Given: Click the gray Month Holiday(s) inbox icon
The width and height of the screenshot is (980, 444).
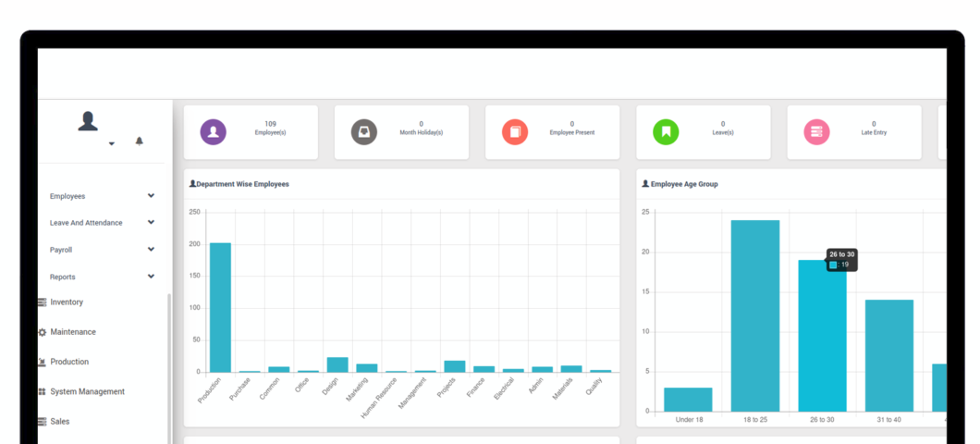Looking at the screenshot, I should click(x=363, y=132).
